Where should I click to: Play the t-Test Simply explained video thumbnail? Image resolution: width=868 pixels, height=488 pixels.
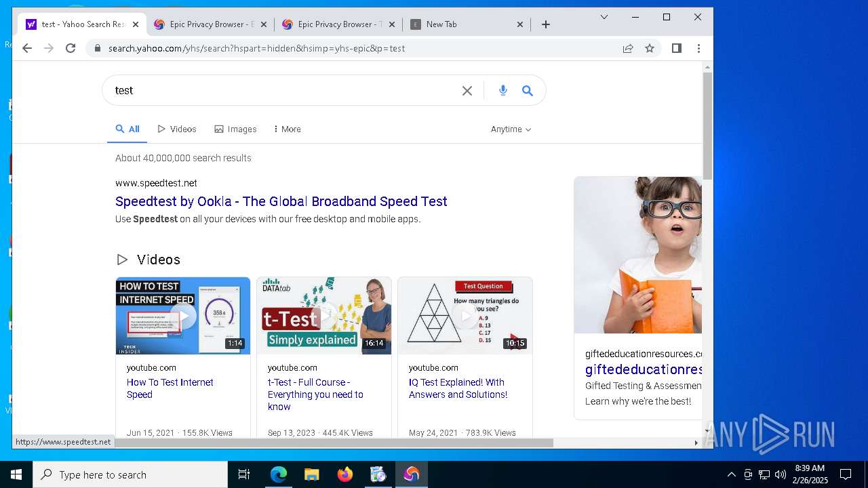pos(324,316)
